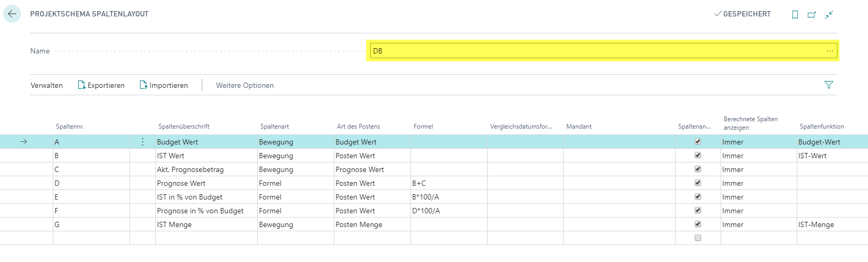This screenshot has height=262, width=868.
Task: Click Spaltennr. cell E
Action: [x=91, y=197]
